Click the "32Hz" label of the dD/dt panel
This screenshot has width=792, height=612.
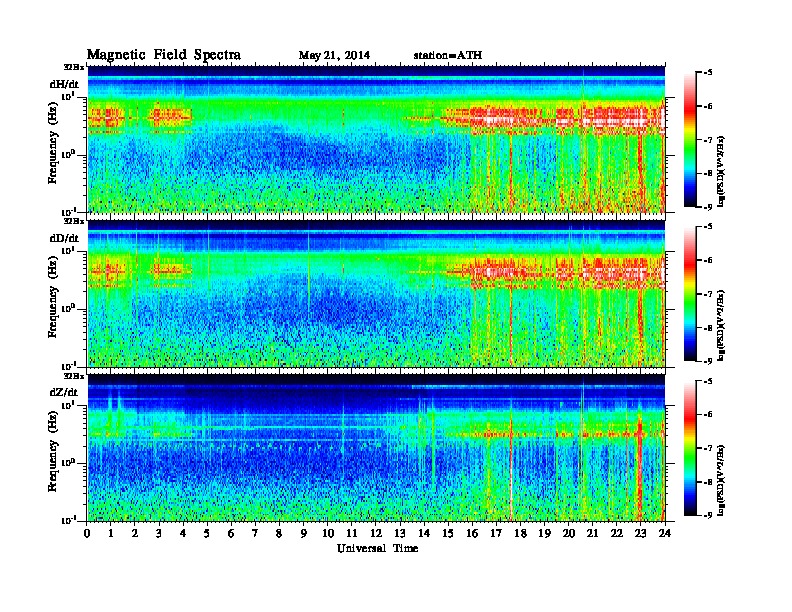click(x=73, y=221)
